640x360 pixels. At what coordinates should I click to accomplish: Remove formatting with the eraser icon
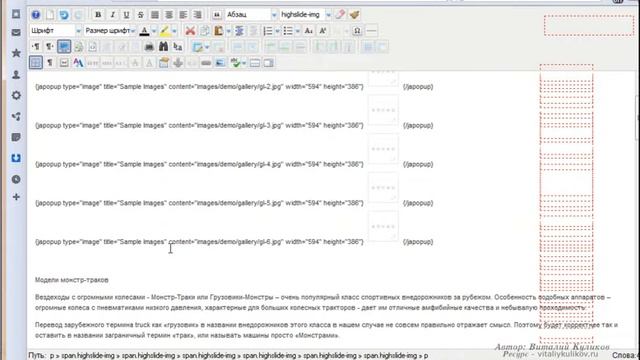[340, 15]
